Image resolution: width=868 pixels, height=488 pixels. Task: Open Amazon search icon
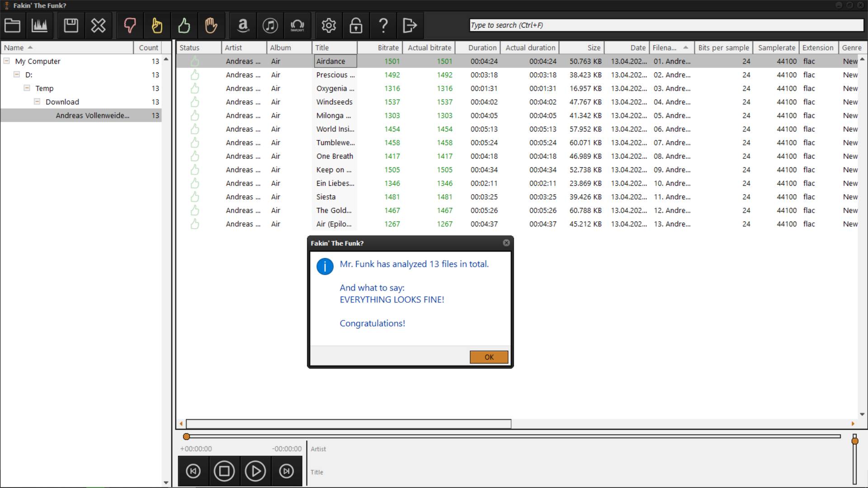pyautogui.click(x=243, y=25)
